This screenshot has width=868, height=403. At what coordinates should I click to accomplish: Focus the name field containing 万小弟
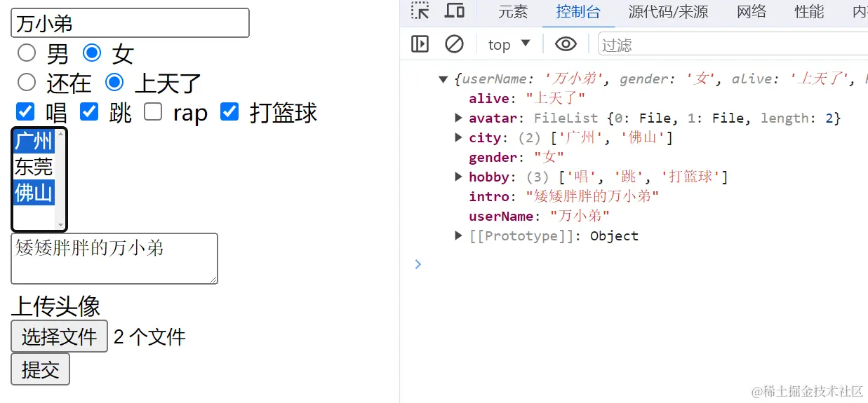coord(130,23)
